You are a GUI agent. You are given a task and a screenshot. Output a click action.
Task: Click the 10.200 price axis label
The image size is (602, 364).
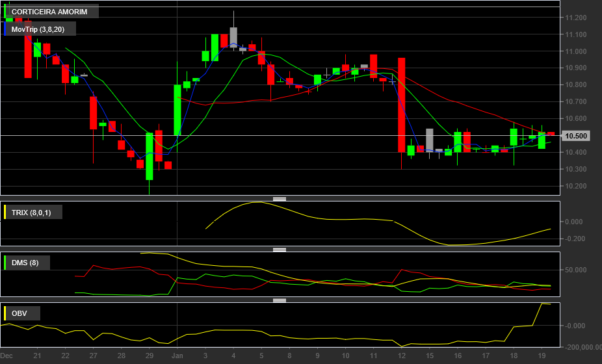point(575,186)
